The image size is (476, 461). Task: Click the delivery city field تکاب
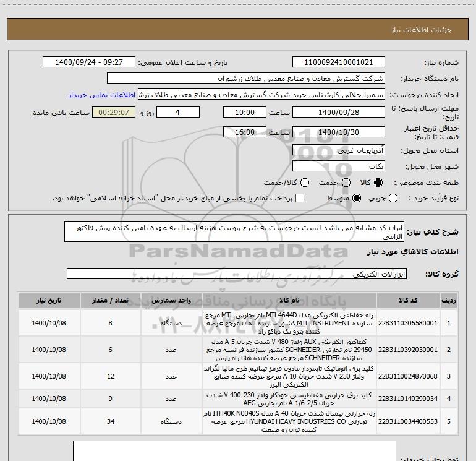(x=339, y=166)
